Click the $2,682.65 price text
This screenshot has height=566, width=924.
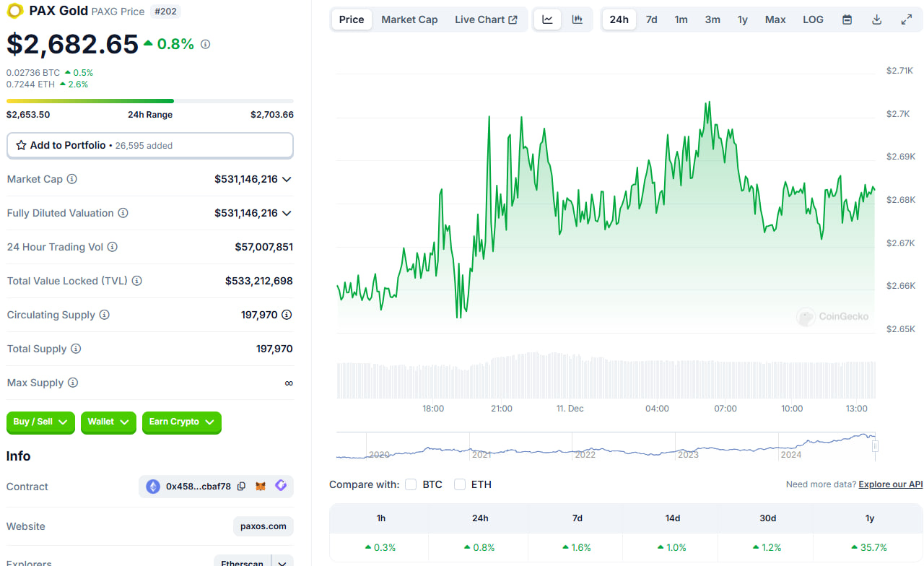point(72,45)
